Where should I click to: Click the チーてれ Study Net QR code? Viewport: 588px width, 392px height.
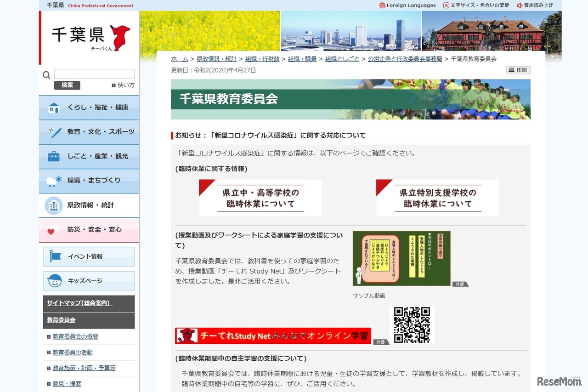[x=412, y=324]
